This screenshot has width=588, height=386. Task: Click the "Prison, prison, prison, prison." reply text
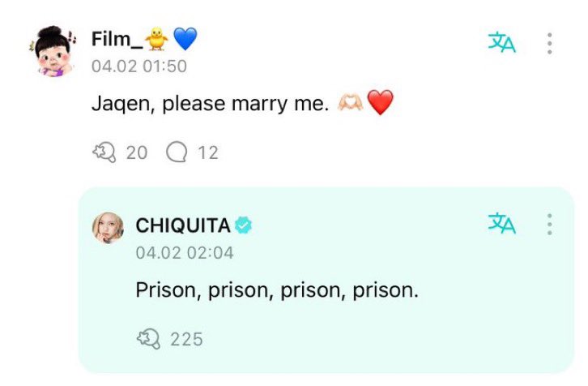pyautogui.click(x=277, y=290)
